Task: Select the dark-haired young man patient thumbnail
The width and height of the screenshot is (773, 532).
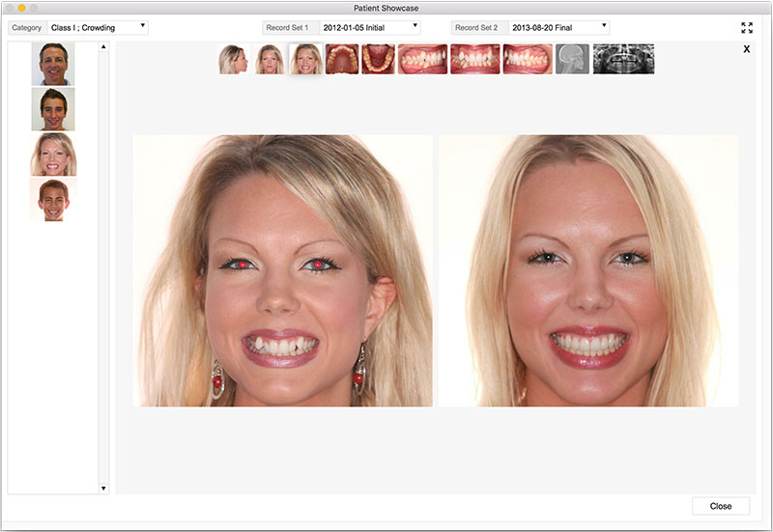Action: click(53, 109)
